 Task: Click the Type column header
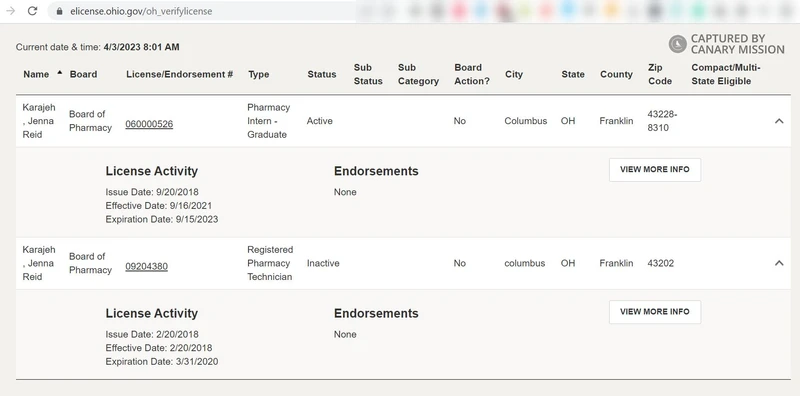(259, 74)
